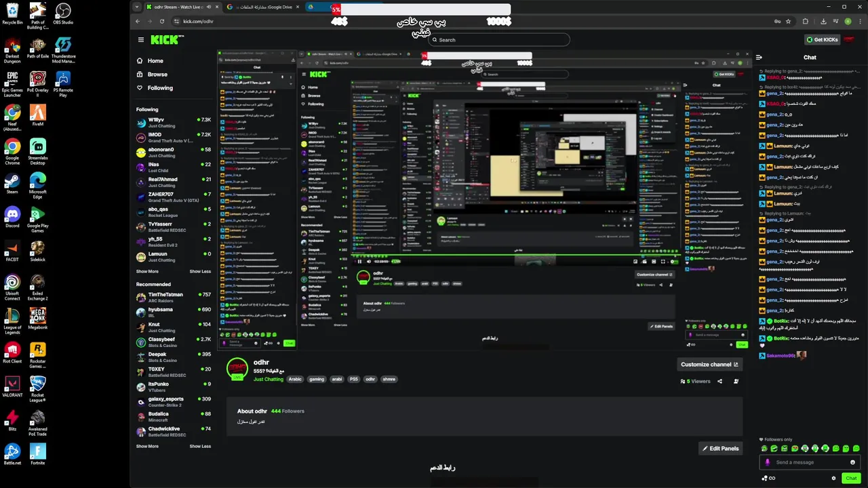868x488 pixels.
Task: Expand Recommended list with Show More
Action: (147, 446)
